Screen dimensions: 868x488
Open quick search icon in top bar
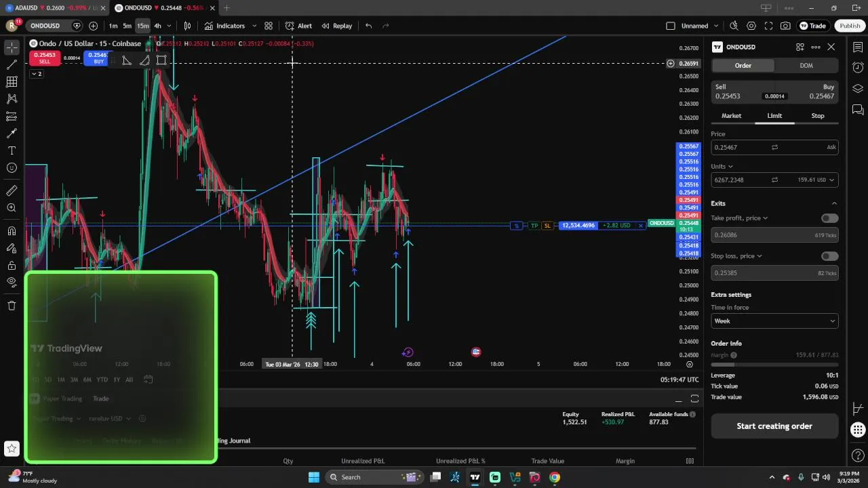[734, 26]
